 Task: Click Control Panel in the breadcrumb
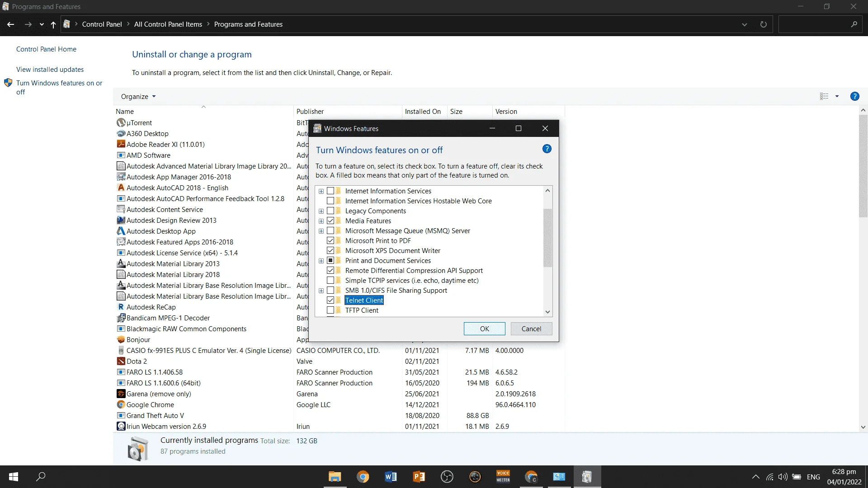(x=102, y=24)
